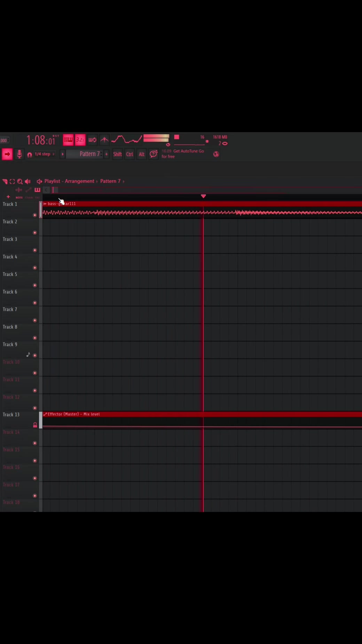Expand the arrow after Pattern 7 breadcrumb
This screenshot has height=644, width=362.
pyautogui.click(x=124, y=181)
